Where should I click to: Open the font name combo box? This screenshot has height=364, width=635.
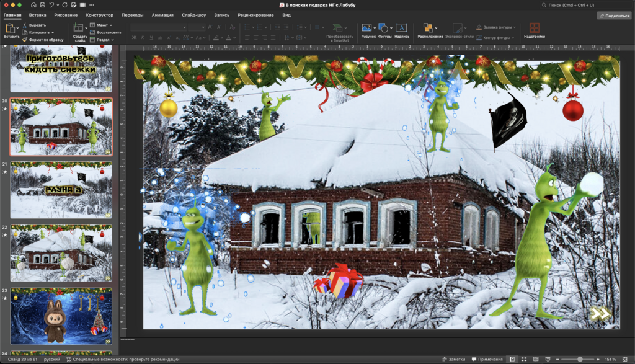click(158, 27)
